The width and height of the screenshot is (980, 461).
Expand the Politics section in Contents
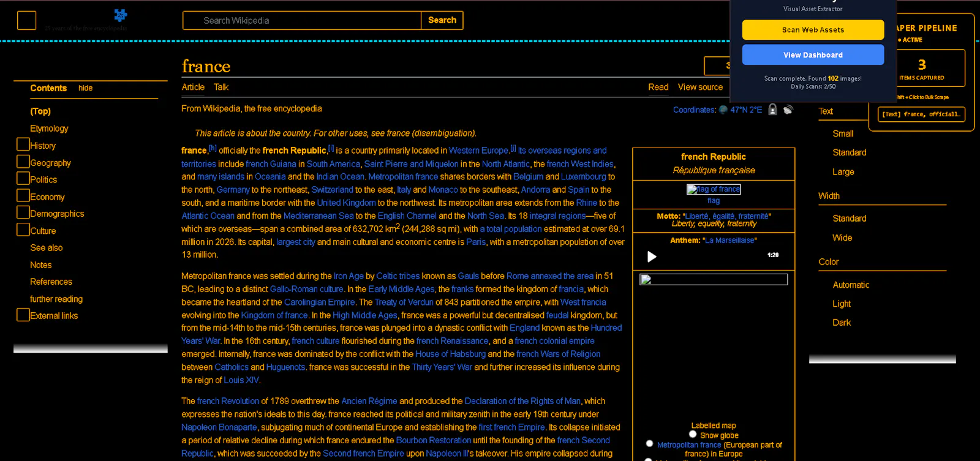(23, 178)
